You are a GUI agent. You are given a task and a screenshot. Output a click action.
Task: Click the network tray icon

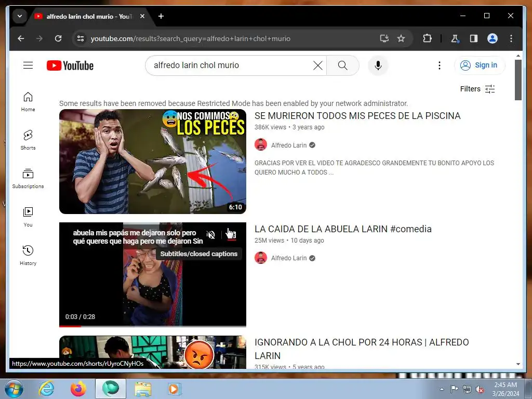pos(467,390)
